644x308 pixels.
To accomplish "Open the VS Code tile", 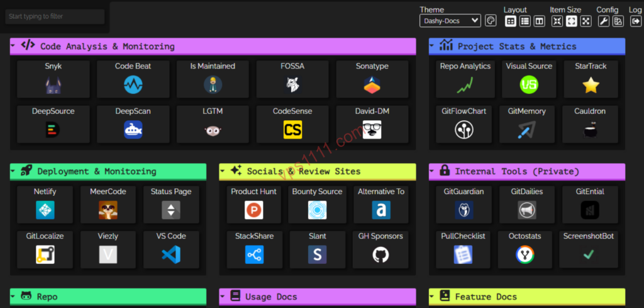I will 171,249.
